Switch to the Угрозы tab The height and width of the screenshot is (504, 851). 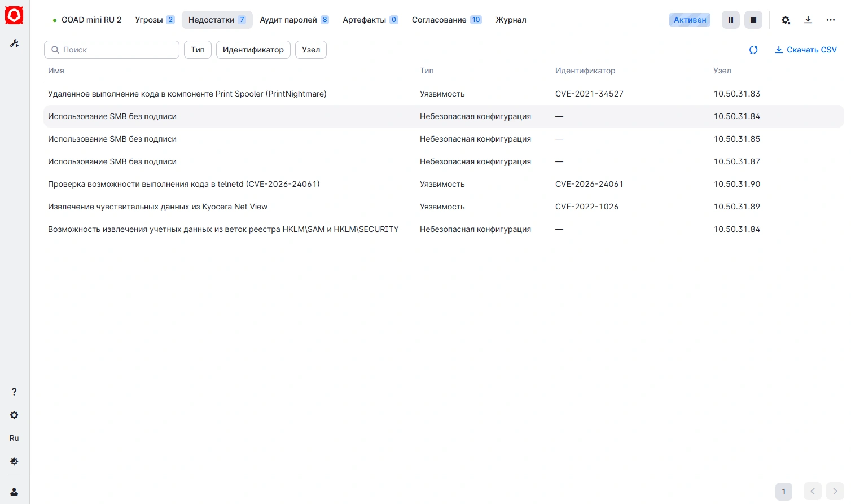tap(155, 20)
